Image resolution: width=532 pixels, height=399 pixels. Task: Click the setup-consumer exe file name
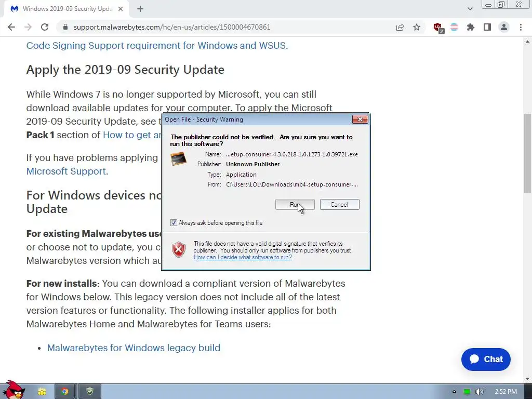(x=292, y=154)
